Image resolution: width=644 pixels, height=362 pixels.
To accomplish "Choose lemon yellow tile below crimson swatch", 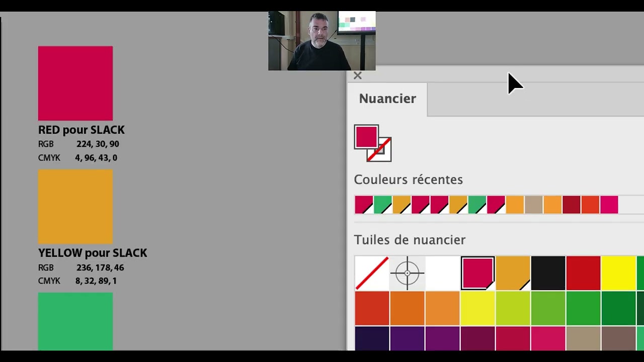I will click(477, 308).
